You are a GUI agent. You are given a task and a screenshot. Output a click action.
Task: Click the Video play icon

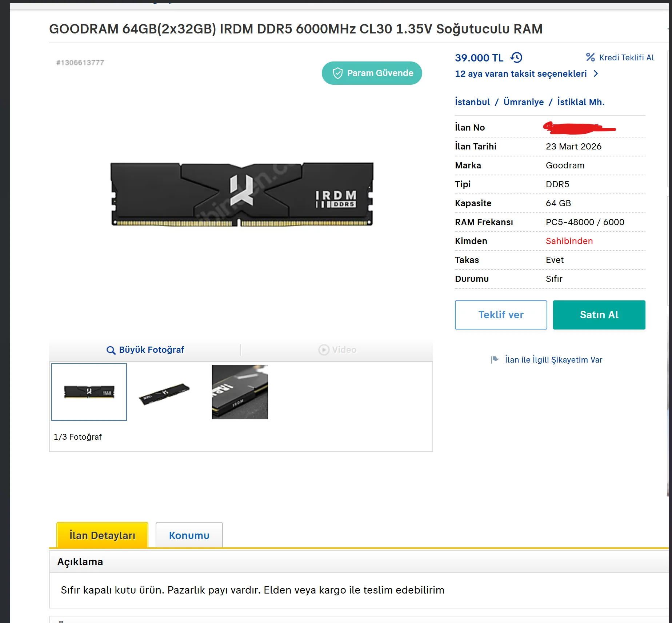pos(324,350)
